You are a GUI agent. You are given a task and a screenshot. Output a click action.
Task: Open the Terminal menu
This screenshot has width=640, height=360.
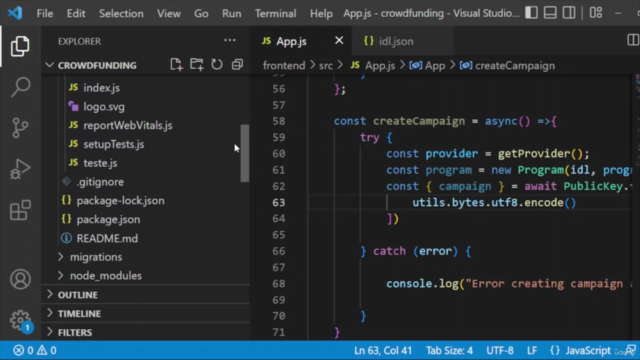276,13
